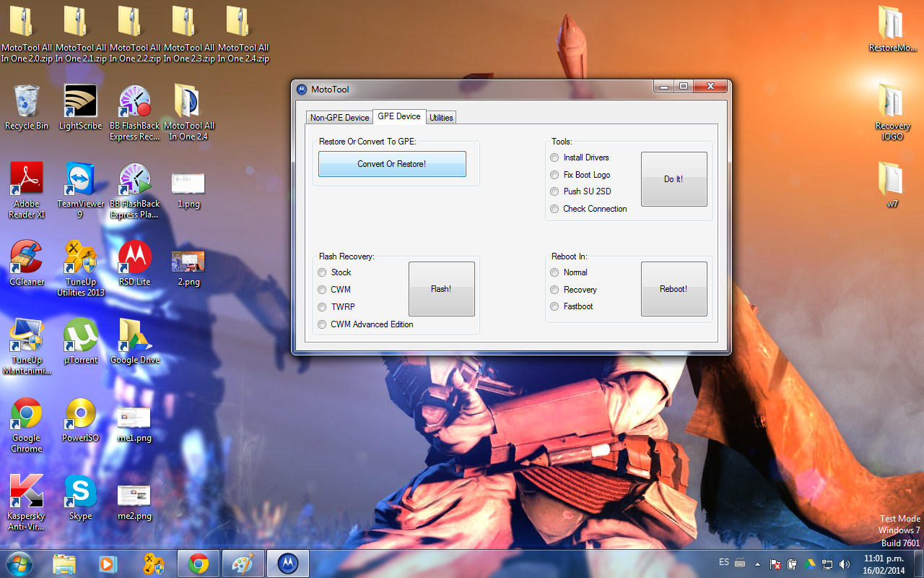Open MotoTool All In One 2.0.zip file
This screenshot has width=924, height=578.
coord(27,34)
